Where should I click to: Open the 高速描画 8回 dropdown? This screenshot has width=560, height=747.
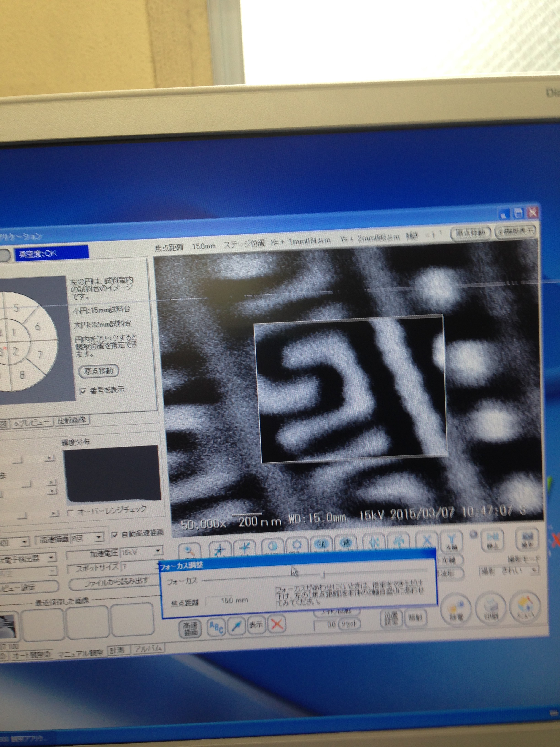99,537
